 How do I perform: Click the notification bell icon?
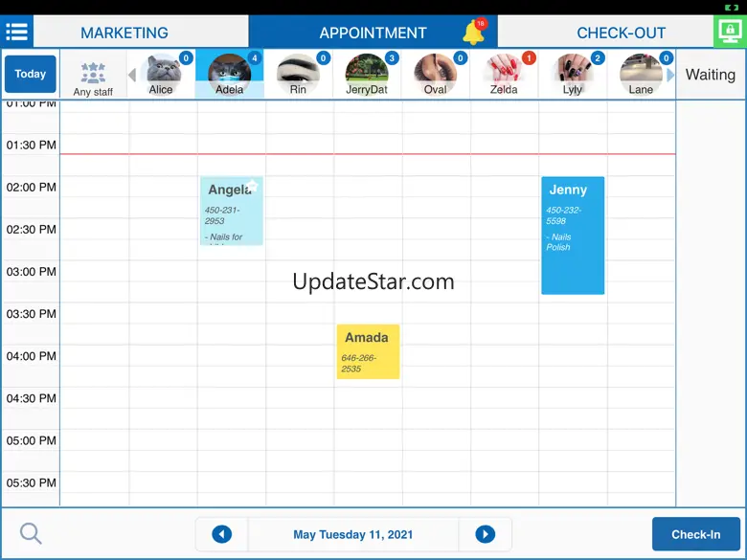[473, 33]
